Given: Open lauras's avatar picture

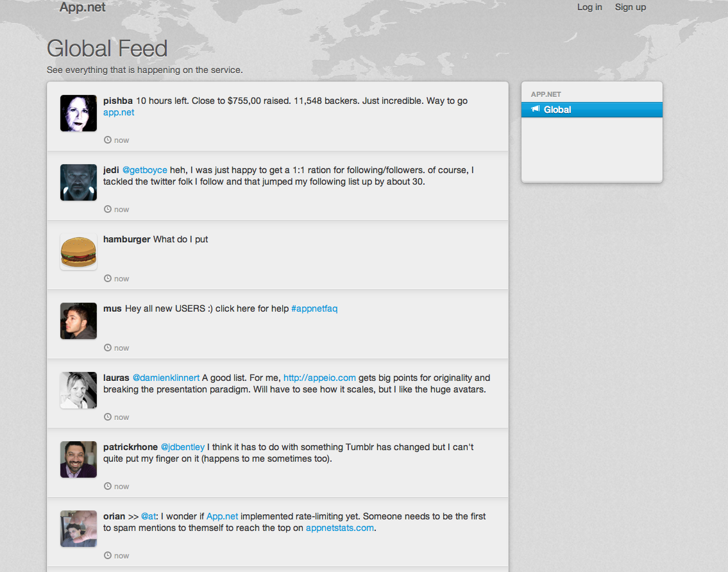Looking at the screenshot, I should (78, 390).
